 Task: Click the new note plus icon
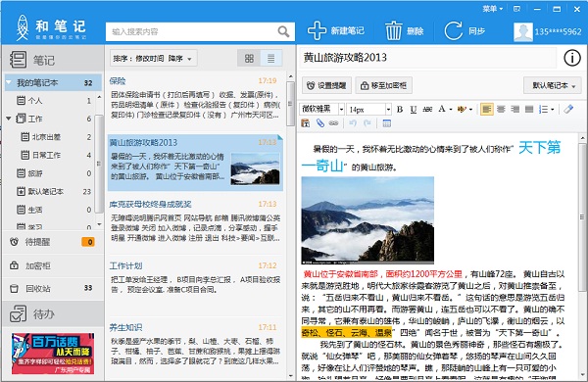[317, 30]
